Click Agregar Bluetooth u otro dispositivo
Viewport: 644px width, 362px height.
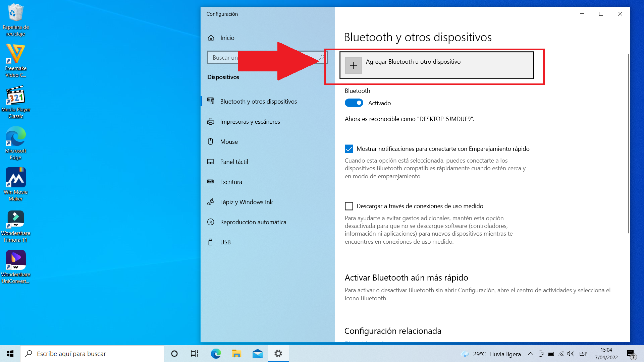point(413,62)
